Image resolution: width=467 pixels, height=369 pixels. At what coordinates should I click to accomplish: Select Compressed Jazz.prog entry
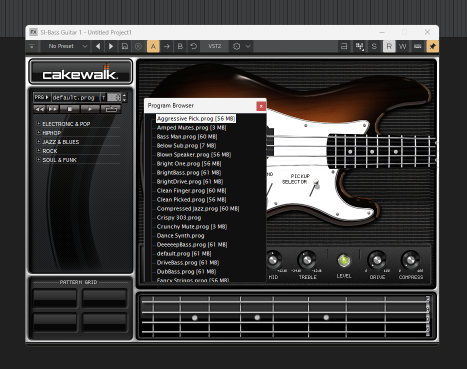coord(198,209)
